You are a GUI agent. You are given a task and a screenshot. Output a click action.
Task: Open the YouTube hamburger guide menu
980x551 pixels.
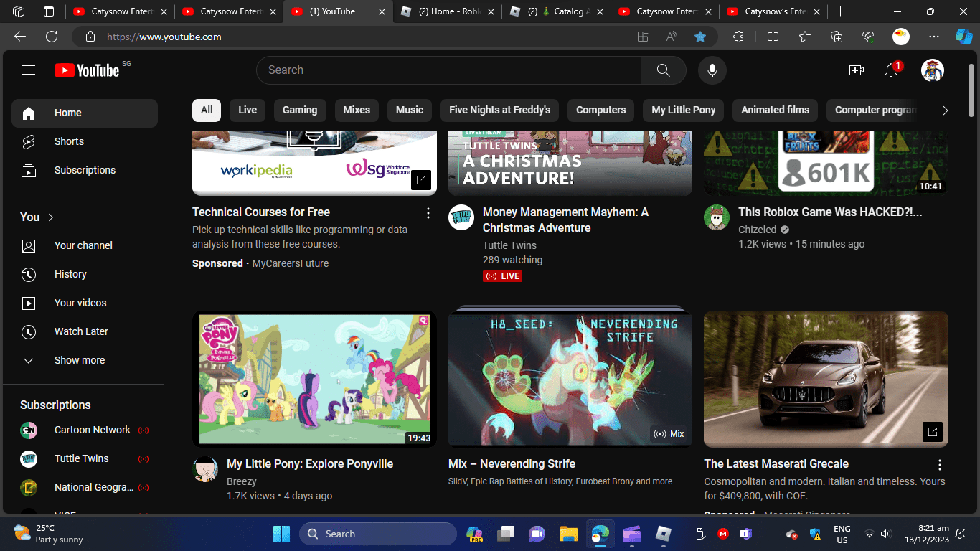point(29,70)
